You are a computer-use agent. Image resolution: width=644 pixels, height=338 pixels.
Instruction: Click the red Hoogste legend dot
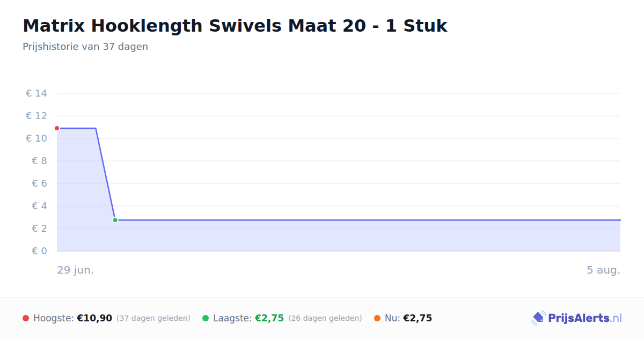(x=26, y=318)
